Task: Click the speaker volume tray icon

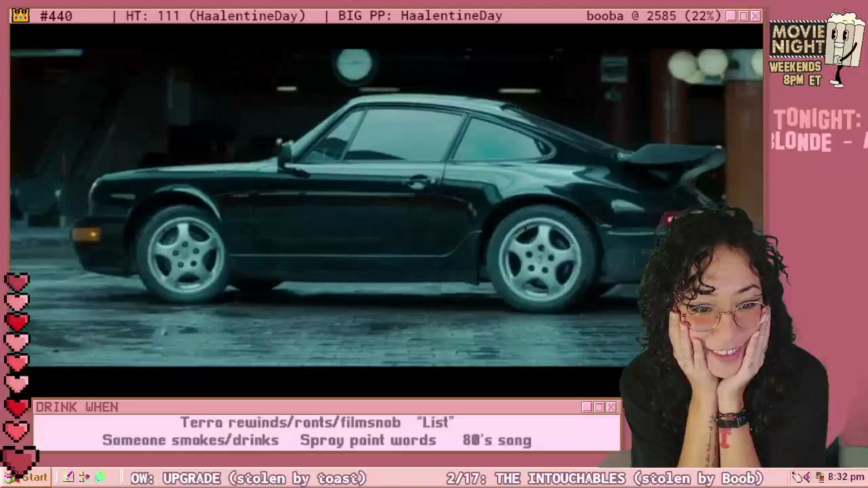Action: coord(808,477)
